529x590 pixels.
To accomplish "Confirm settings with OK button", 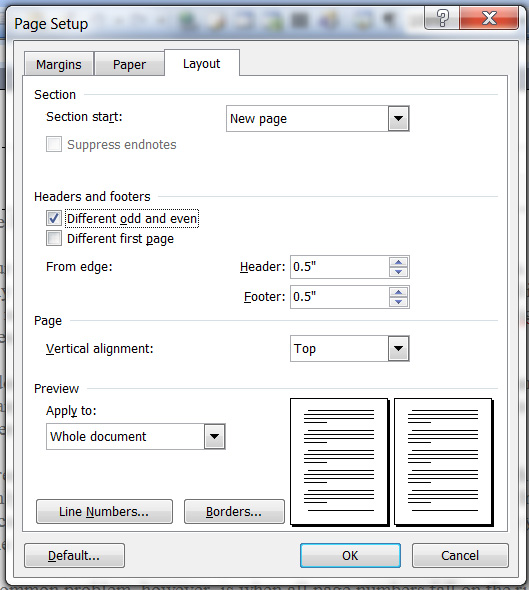I will point(350,555).
